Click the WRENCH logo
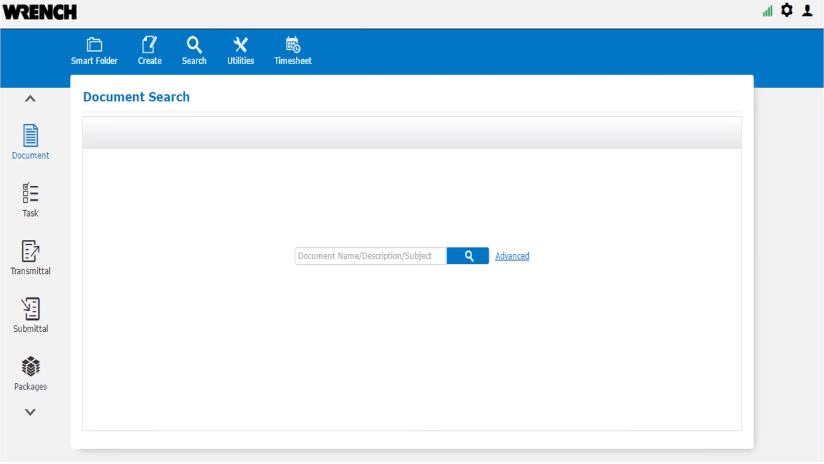This screenshot has height=464, width=824. tap(40, 12)
